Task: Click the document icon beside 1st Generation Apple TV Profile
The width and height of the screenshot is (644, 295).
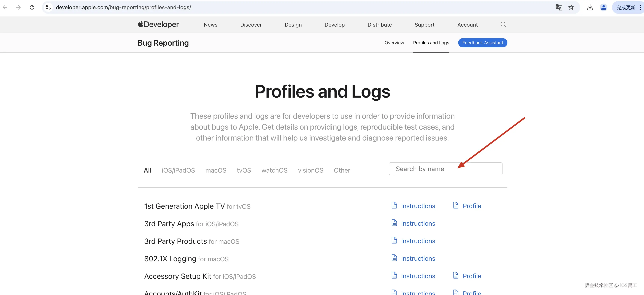Action: point(456,205)
